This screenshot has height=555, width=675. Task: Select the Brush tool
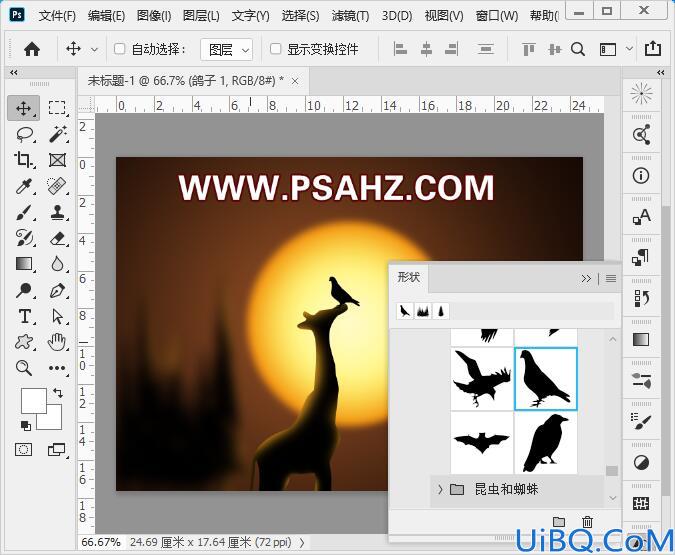[x=23, y=212]
